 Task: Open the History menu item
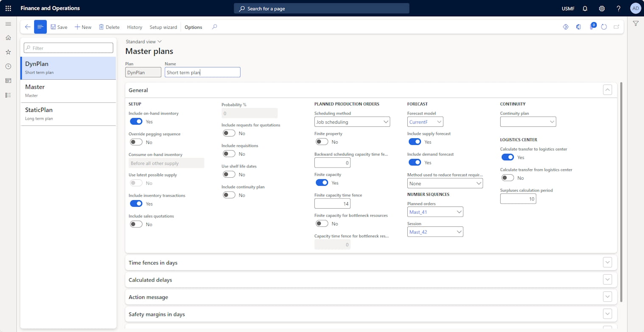pos(134,27)
